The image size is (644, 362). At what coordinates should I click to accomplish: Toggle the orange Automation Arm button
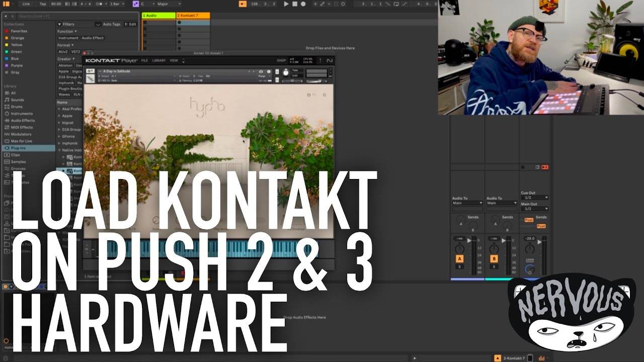point(243,4)
